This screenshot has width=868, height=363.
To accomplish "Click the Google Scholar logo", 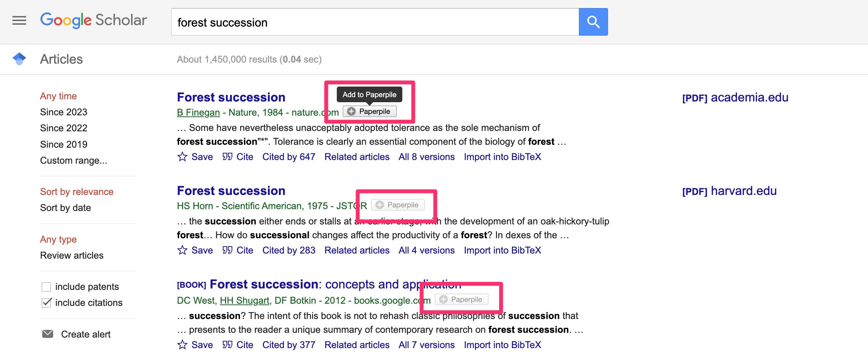I will tap(94, 20).
